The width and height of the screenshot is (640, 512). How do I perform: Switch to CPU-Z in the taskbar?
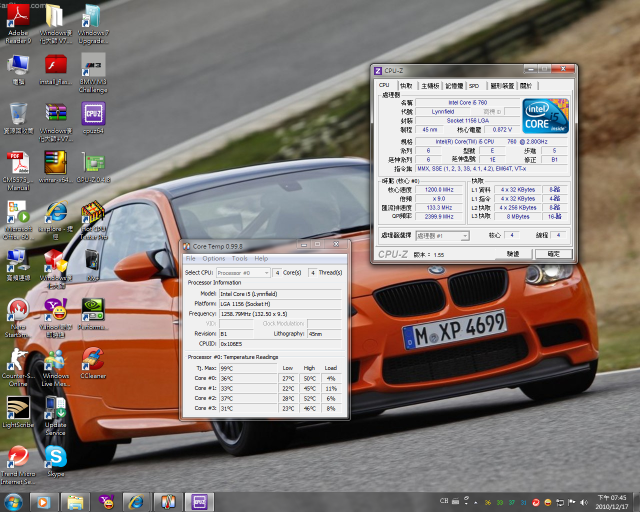(199, 502)
